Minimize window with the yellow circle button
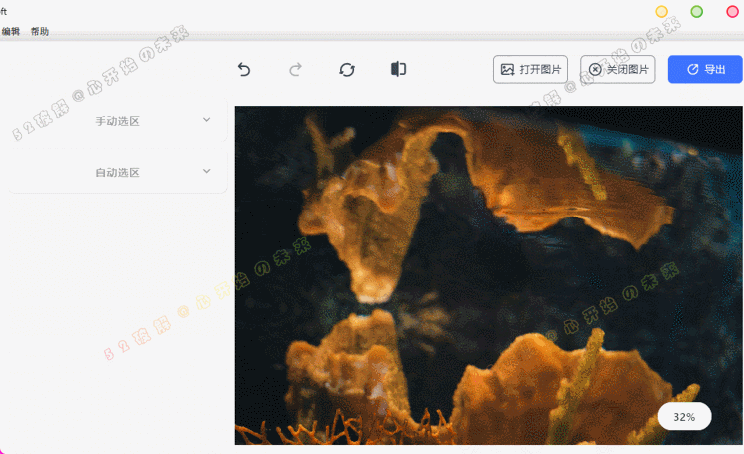This screenshot has width=744, height=454. click(661, 12)
